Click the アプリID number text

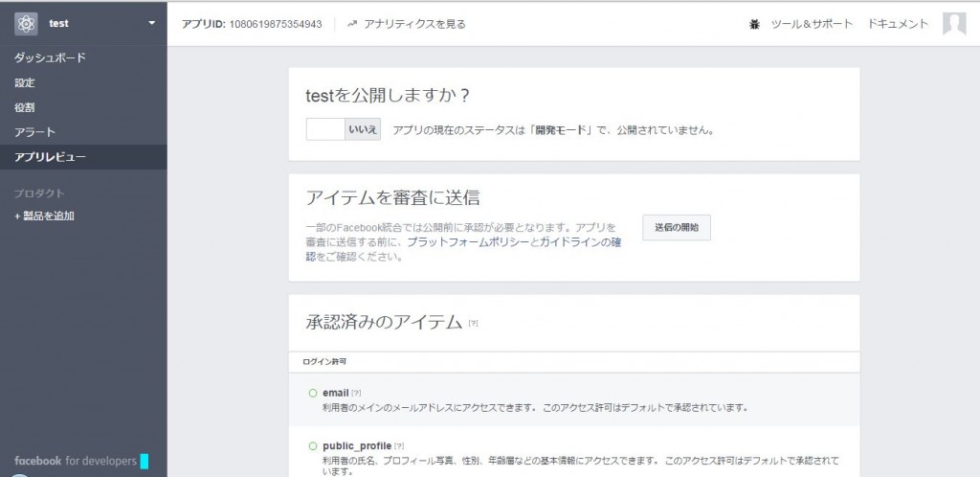[276, 24]
